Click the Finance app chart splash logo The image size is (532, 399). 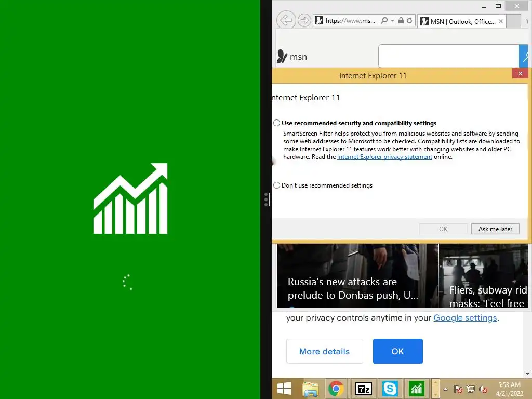coord(130,198)
